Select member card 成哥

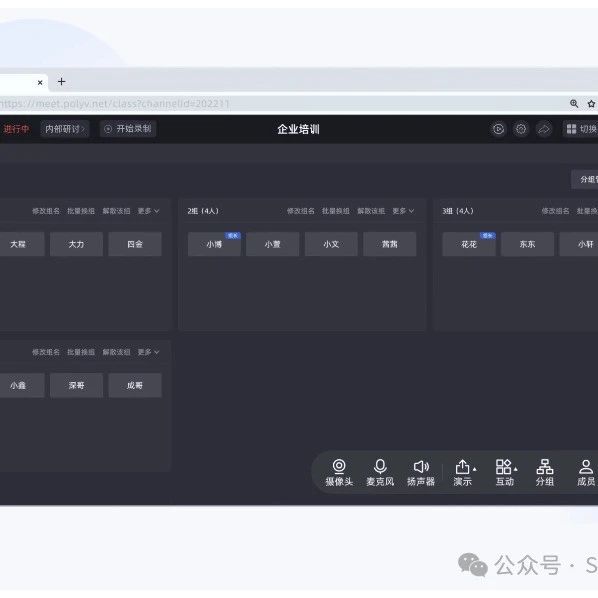[135, 385]
